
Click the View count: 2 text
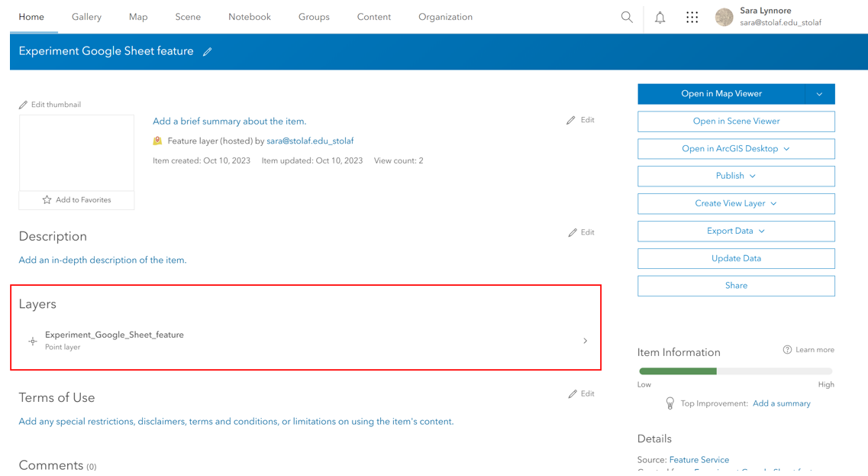click(x=399, y=160)
